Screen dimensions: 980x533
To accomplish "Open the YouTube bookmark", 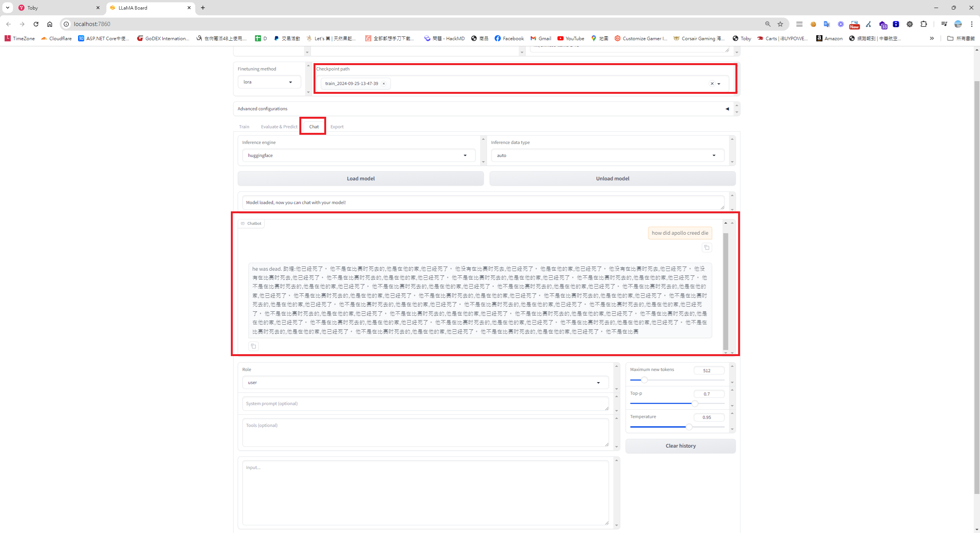I will (x=571, y=38).
